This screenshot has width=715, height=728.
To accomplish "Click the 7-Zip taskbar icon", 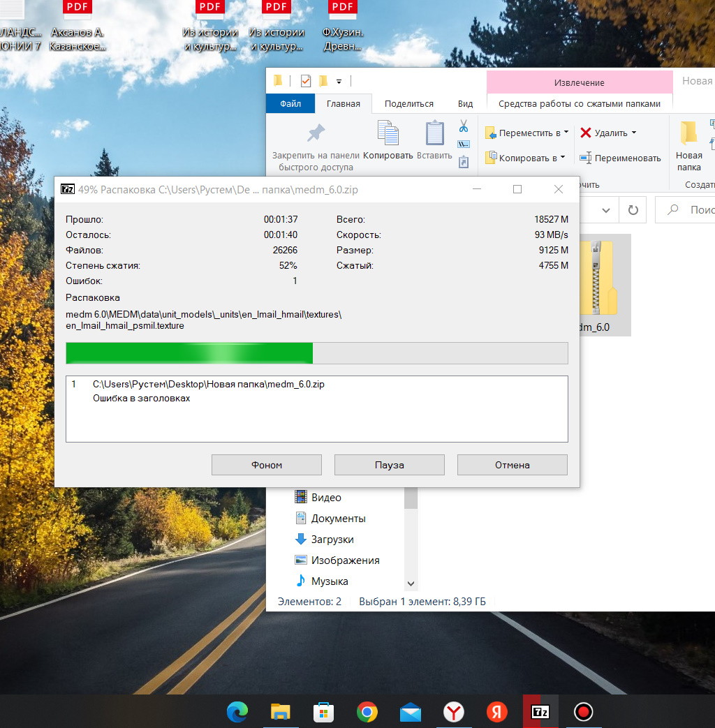I will tap(540, 711).
